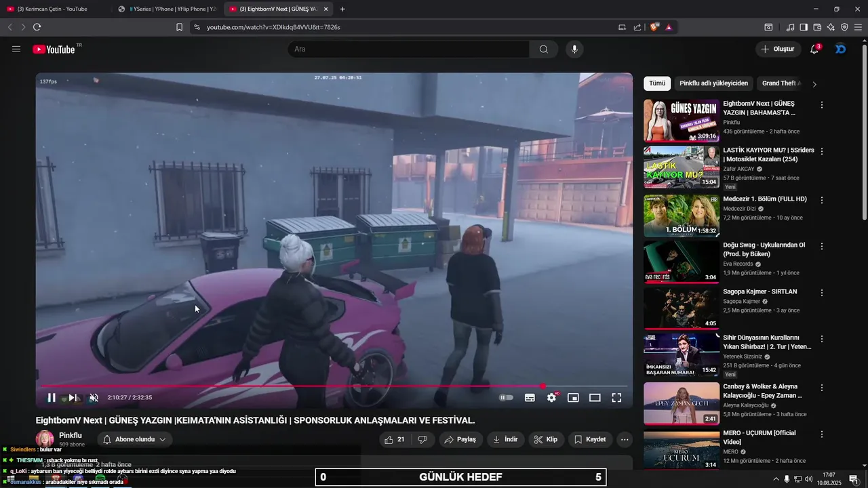Show more filter chips with right arrow

point(814,84)
